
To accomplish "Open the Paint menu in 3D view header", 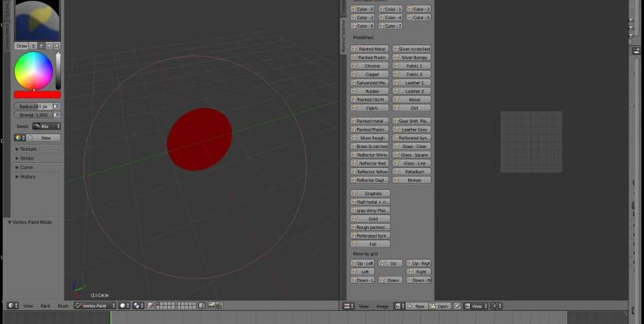I will (x=45, y=306).
